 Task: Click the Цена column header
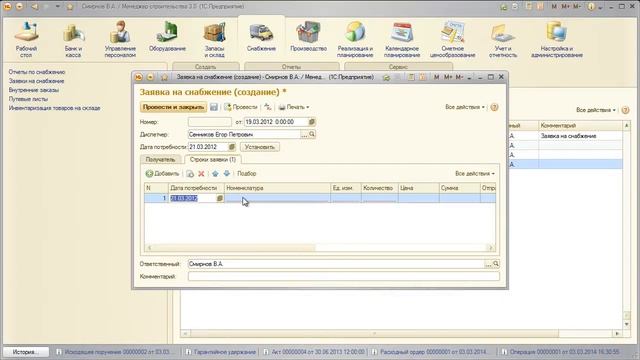point(419,188)
